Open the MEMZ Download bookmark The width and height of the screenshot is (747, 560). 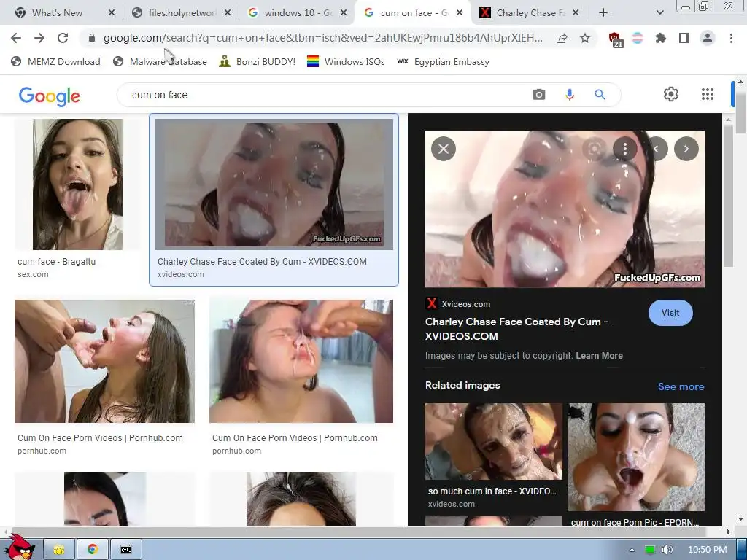tap(55, 62)
